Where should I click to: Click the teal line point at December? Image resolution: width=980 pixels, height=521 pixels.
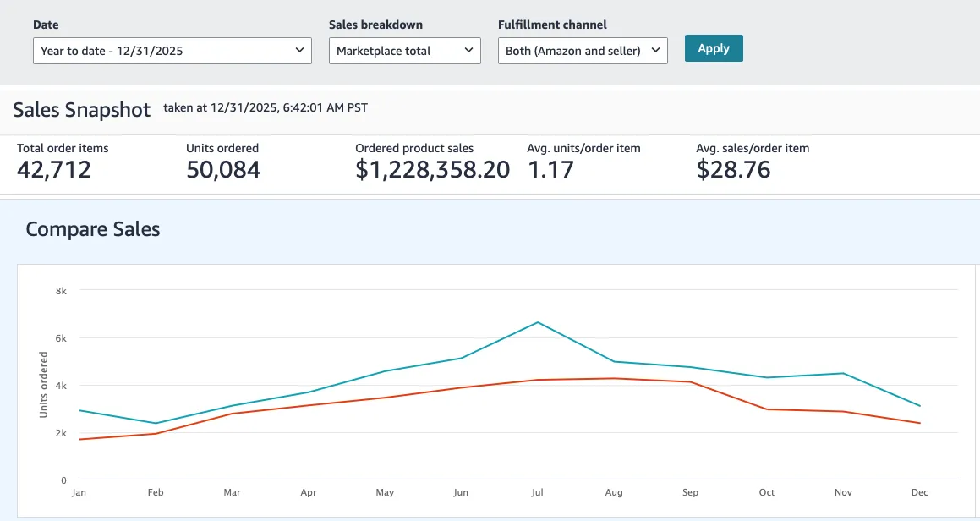pyautogui.click(x=920, y=406)
